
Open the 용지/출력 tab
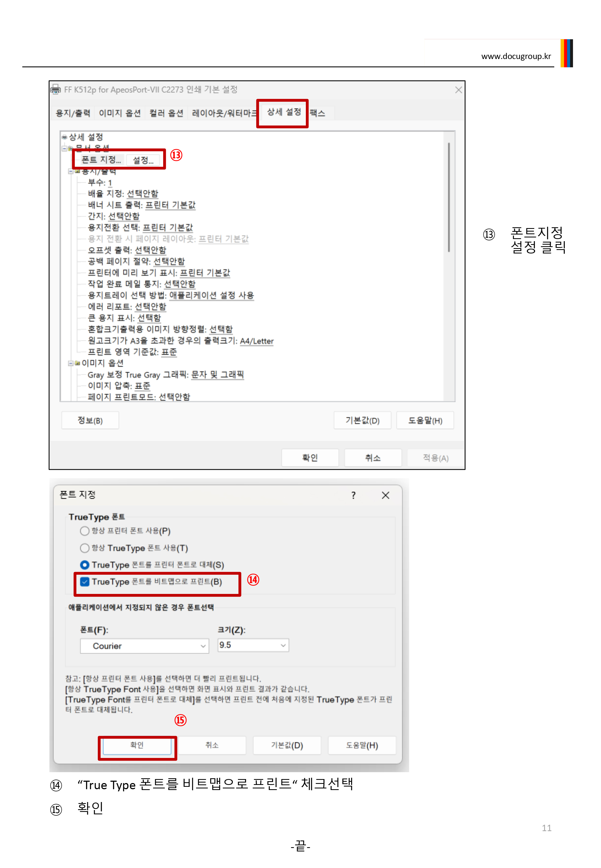click(73, 113)
